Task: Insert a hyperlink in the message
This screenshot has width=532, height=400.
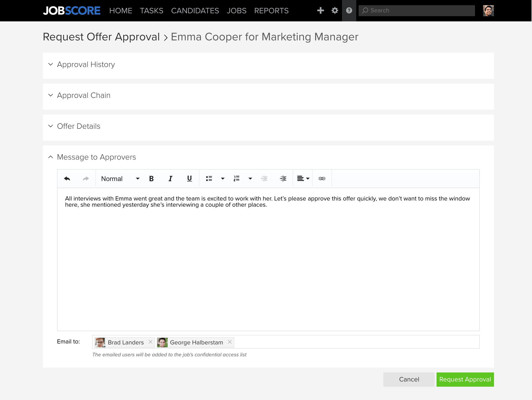Action: tap(322, 178)
